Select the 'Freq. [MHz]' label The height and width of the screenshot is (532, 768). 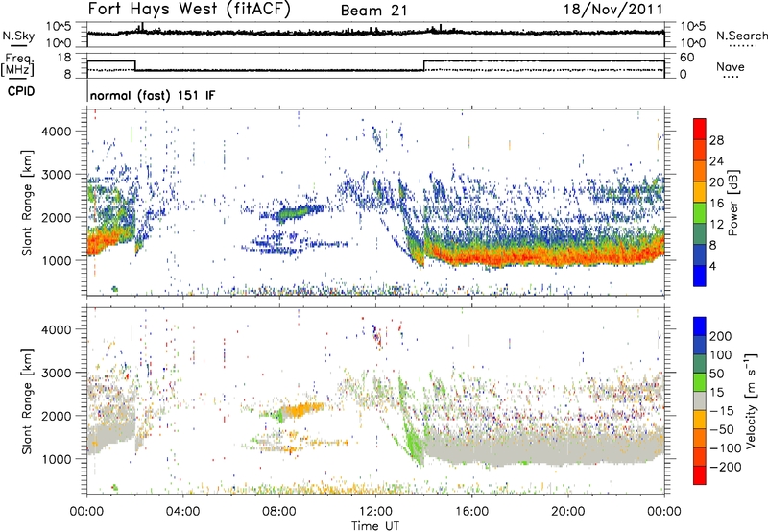pyautogui.click(x=17, y=64)
